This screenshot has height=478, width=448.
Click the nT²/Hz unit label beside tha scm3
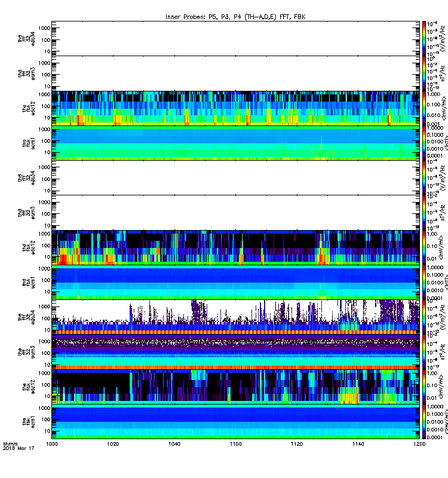tap(443, 73)
